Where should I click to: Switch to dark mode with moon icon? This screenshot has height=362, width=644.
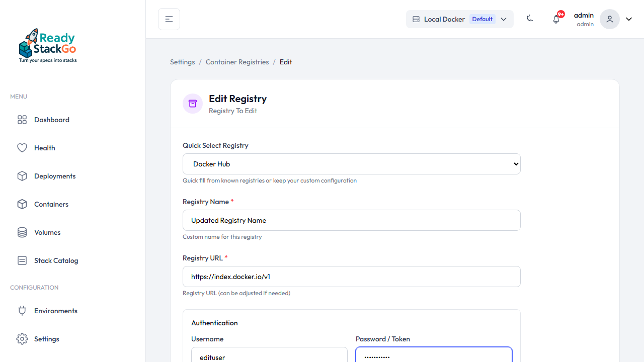pos(530,19)
